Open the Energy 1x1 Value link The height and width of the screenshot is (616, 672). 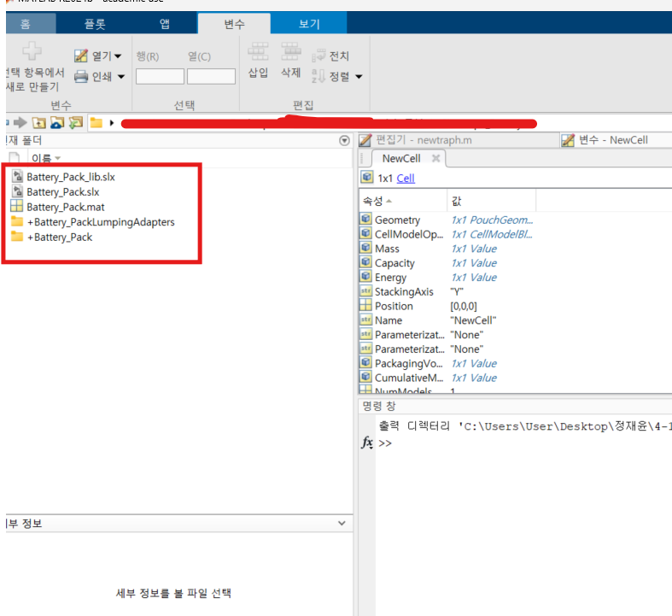[x=474, y=278]
